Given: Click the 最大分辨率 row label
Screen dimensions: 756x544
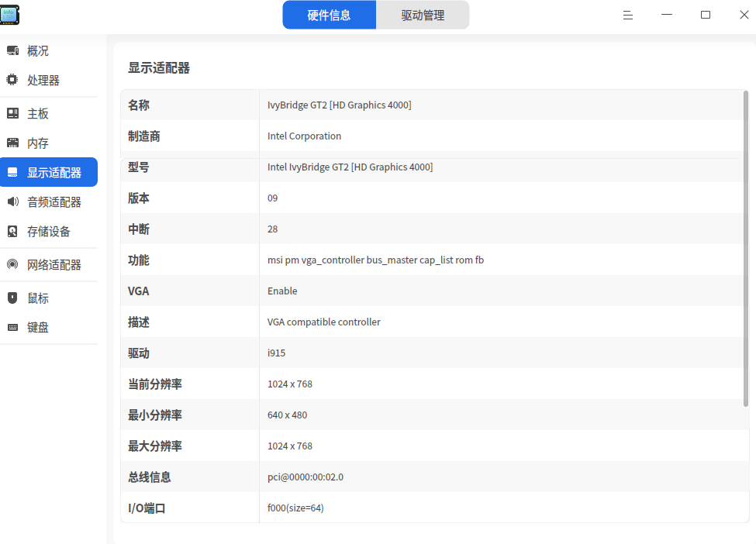Looking at the screenshot, I should click(x=155, y=446).
